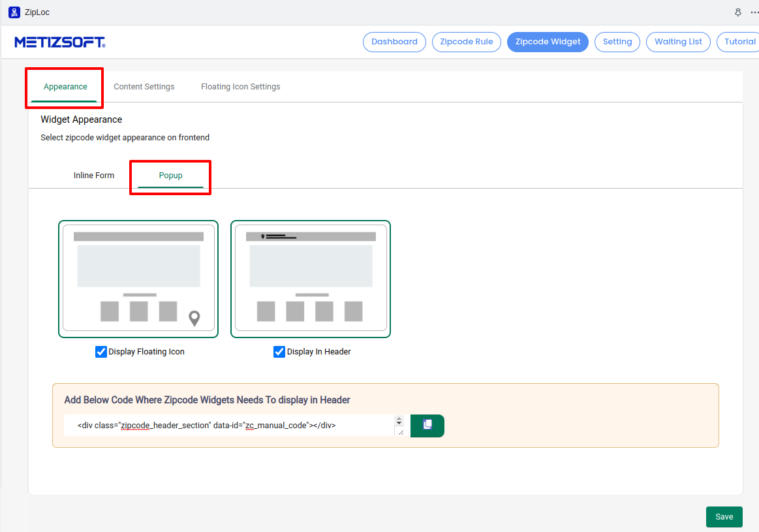759x532 pixels.
Task: Click the map pin in floating icon preview
Action: point(194,319)
